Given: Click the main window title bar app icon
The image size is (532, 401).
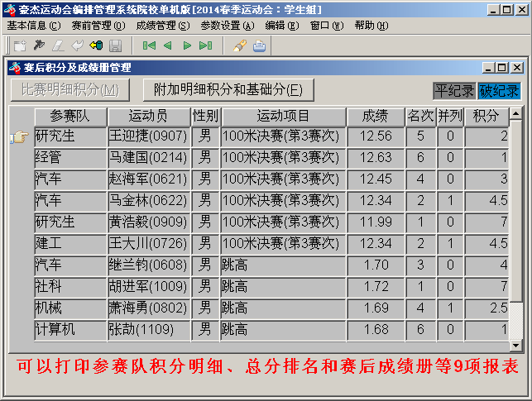Looking at the screenshot, I should coord(10,9).
